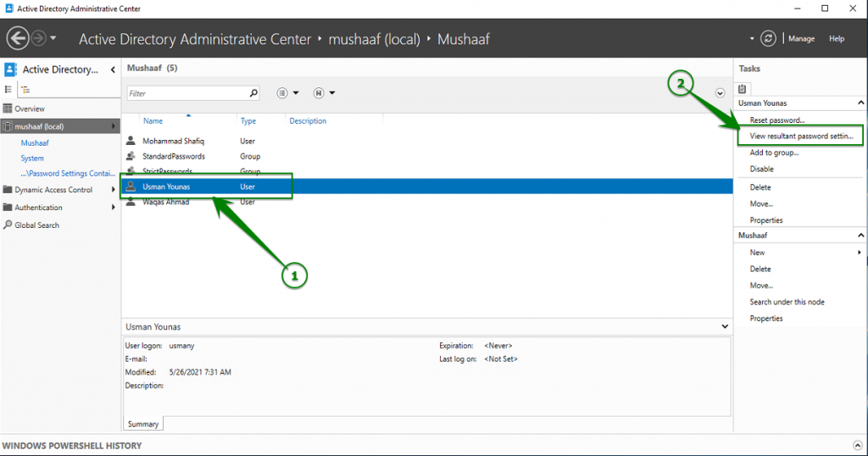Click the Waqas Ahmad user icon
This screenshot has height=456, width=868.
131,202
